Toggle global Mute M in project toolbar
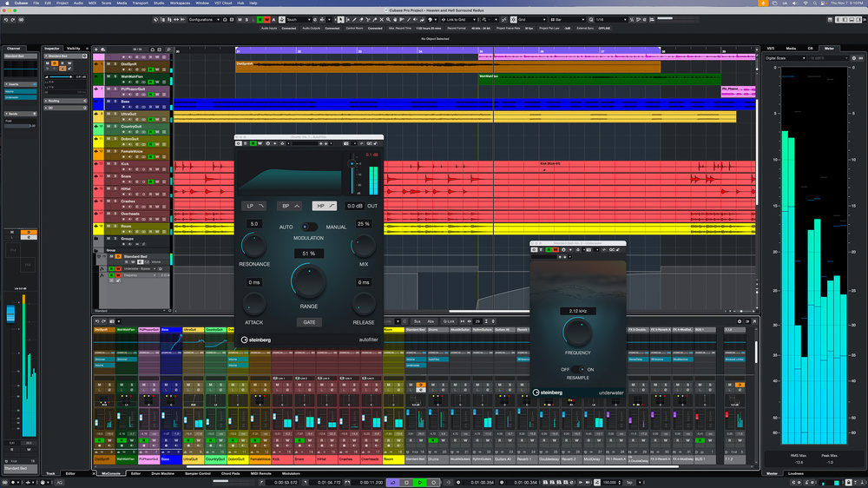This screenshot has width=868, height=488. 240,19
